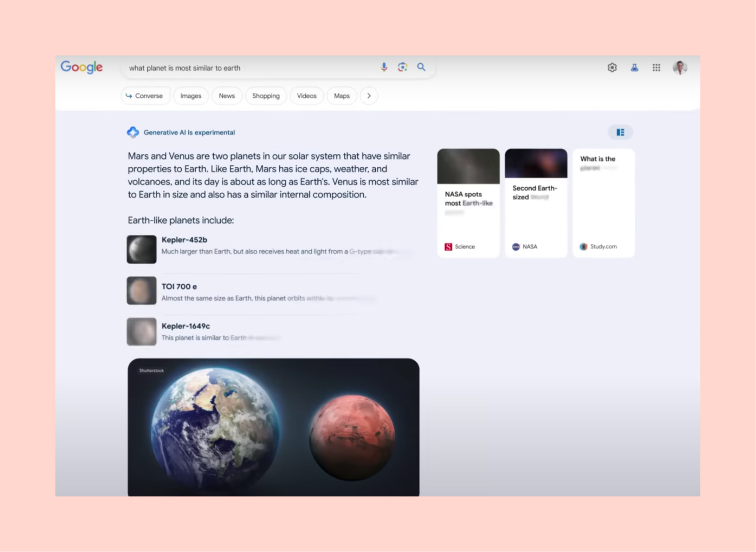This screenshot has width=756, height=552.
Task: Click the Kepler-452b planet thumbnail
Action: tap(141, 249)
